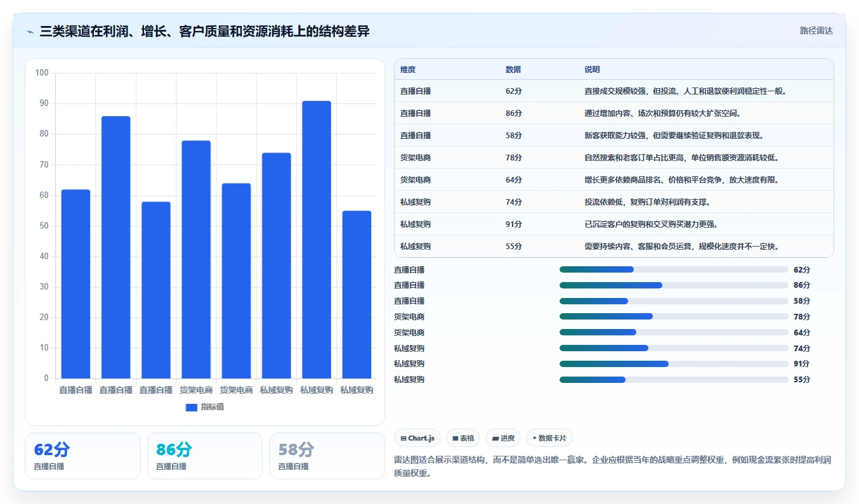Select the row about 已沉淀客户的复购
This screenshot has height=504, width=859.
pos(613,224)
